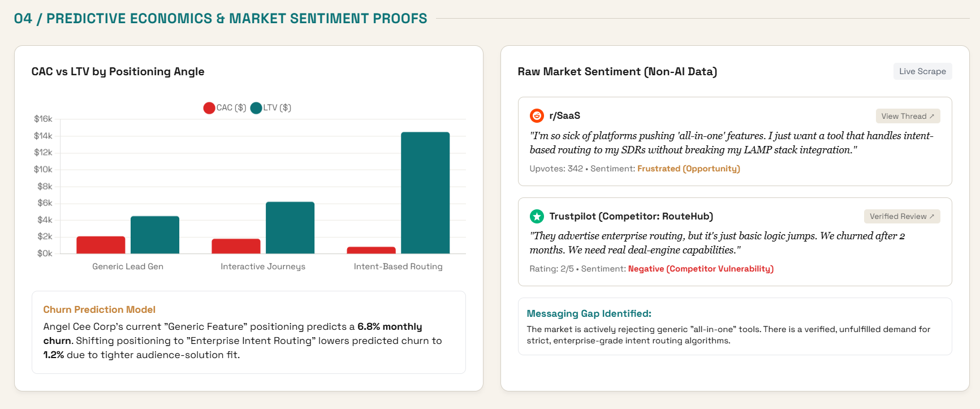Viewport: 980px width, 409px height.
Task: Click the Generic Lead Gen CAC bar
Action: 101,245
